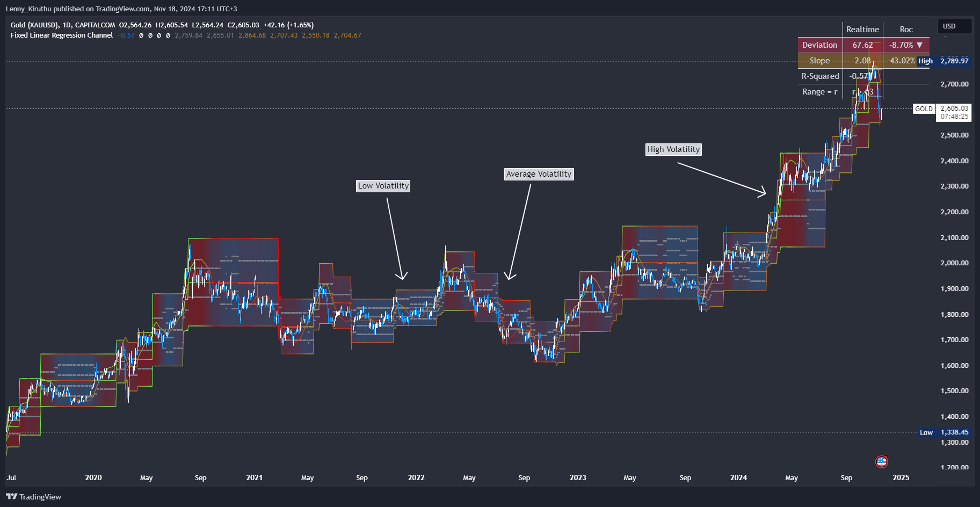
Task: Select the Low Volatility annotation label
Action: (383, 186)
